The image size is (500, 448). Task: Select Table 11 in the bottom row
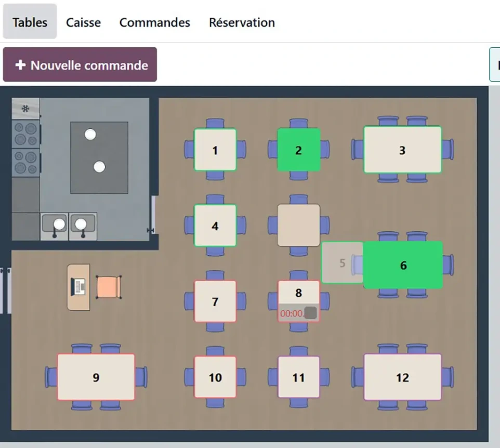click(x=297, y=377)
